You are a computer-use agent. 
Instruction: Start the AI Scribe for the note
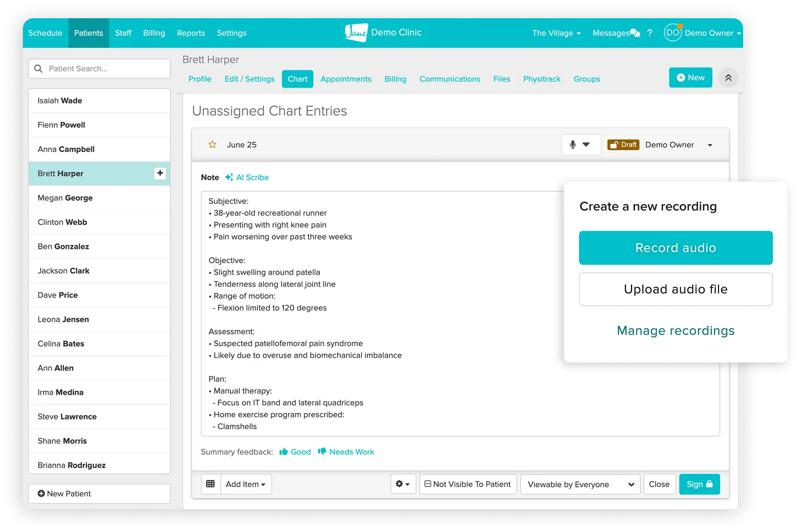point(247,177)
